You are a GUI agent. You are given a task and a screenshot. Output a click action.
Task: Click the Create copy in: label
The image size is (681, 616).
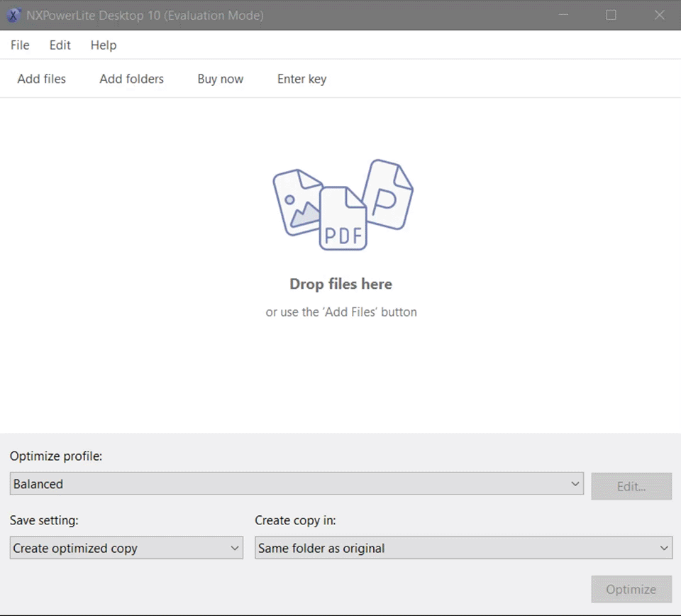[295, 520]
